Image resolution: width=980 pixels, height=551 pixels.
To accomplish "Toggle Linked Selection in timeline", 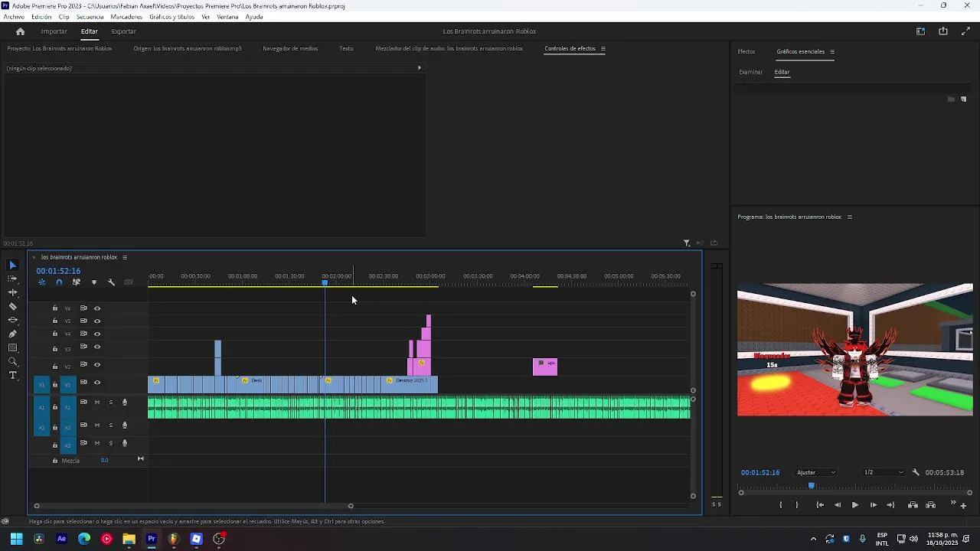I will (77, 282).
